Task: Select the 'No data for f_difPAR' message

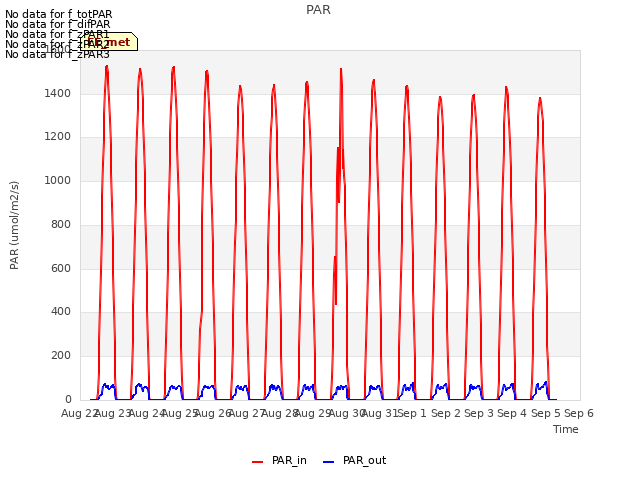Action: [58, 24]
